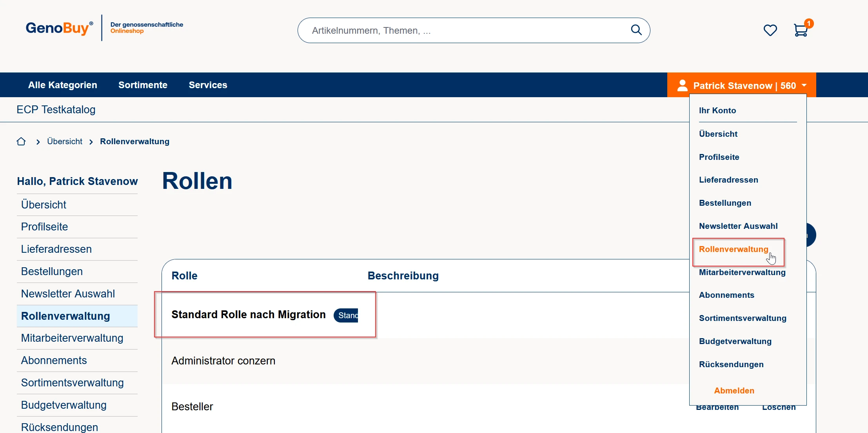868x433 pixels.
Task: Collapse the Patrick Stavenow account dropdown arrow
Action: [804, 85]
